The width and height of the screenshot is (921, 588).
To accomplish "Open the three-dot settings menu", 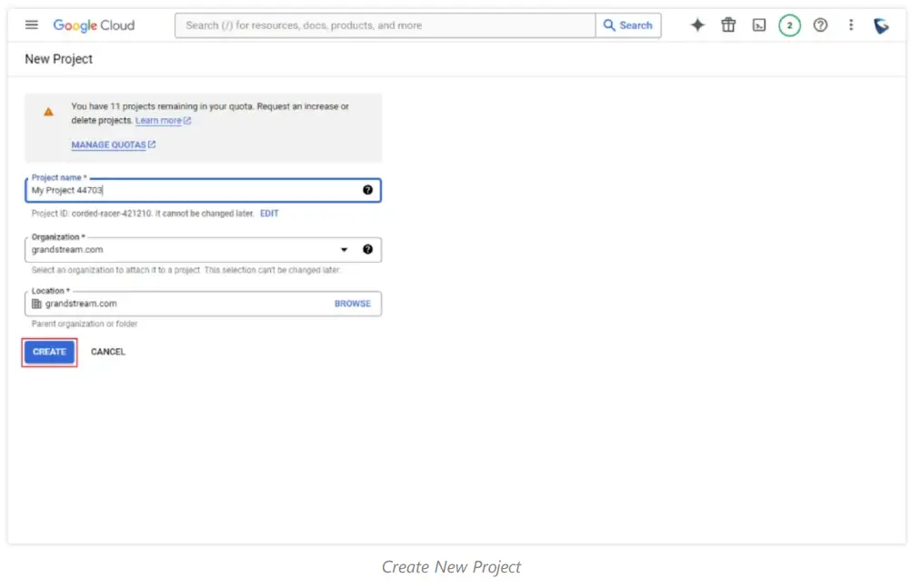I will 850,25.
